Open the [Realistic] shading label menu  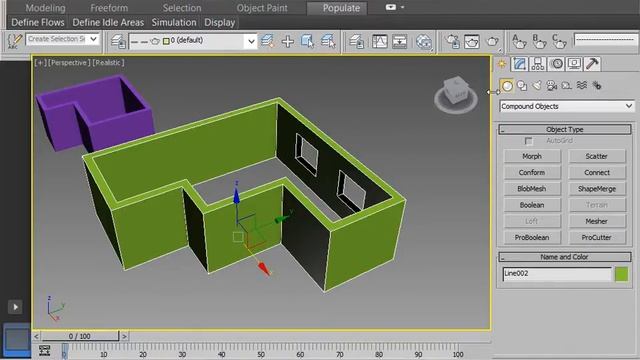[108, 62]
